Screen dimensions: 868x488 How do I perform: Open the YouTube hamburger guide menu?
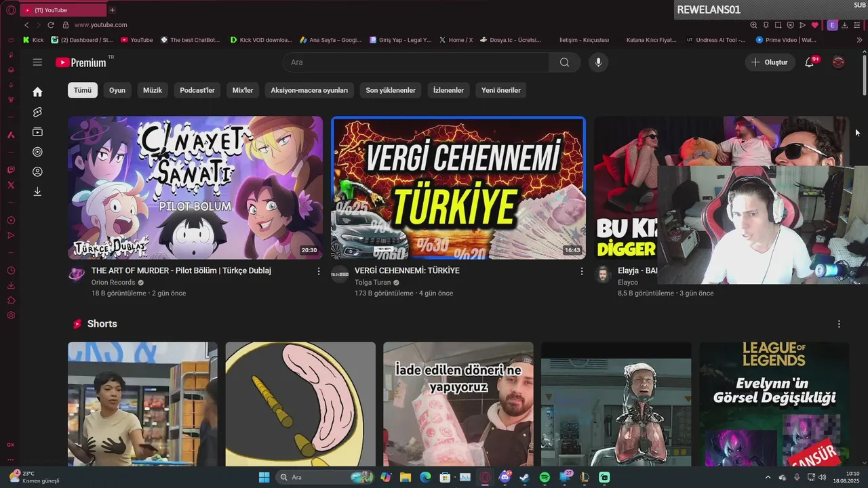coord(37,62)
